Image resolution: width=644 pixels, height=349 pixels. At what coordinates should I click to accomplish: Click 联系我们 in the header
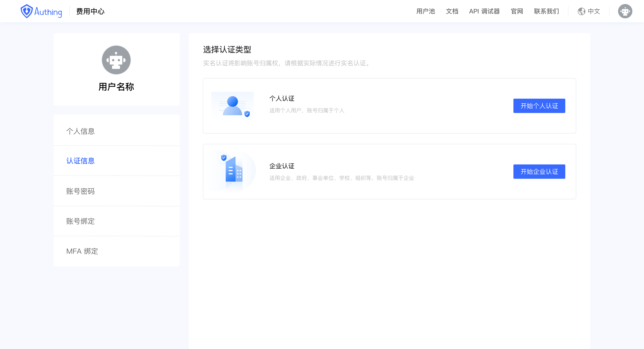(x=546, y=11)
